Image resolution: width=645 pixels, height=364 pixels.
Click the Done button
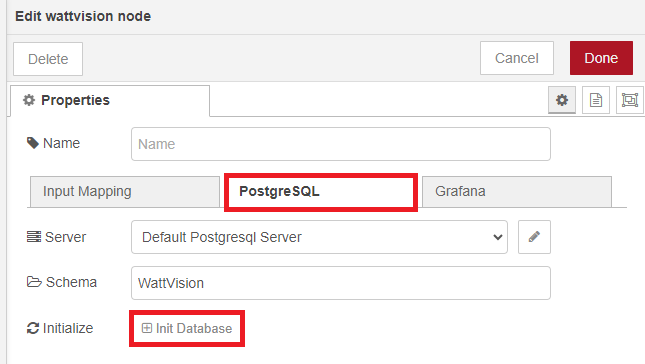click(601, 58)
